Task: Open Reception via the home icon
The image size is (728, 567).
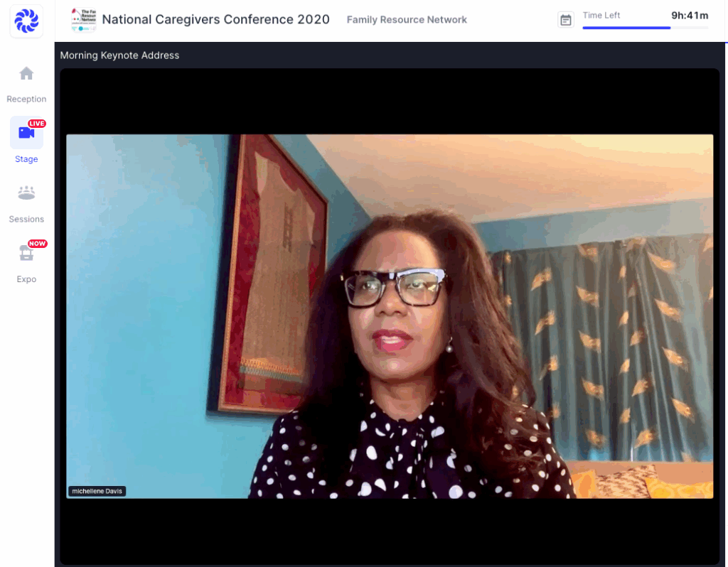Action: click(x=26, y=74)
